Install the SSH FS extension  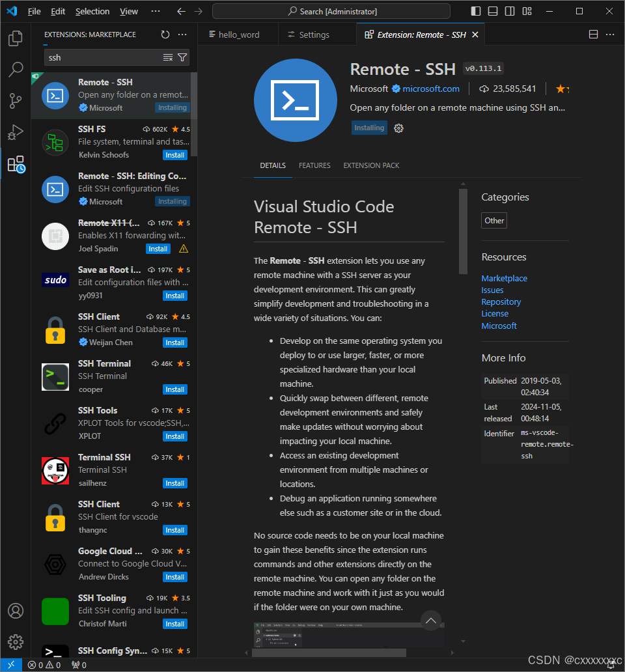coord(174,155)
